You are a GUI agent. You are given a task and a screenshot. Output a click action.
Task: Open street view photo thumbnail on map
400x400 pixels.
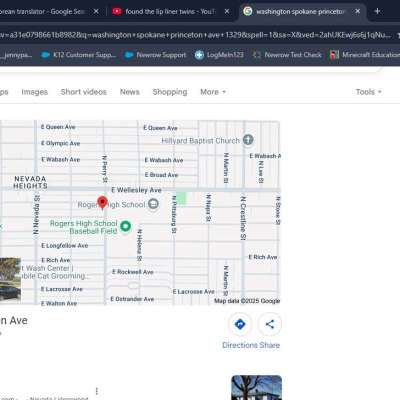coord(10,280)
